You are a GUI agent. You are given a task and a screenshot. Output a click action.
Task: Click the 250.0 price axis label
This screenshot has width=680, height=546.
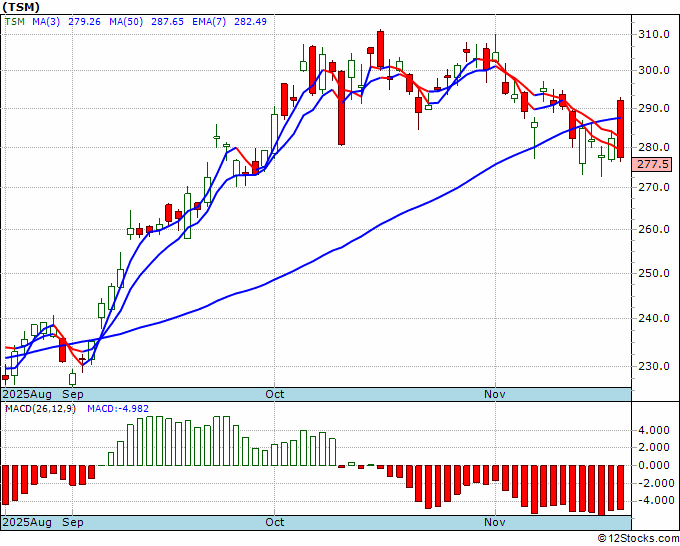coord(653,273)
